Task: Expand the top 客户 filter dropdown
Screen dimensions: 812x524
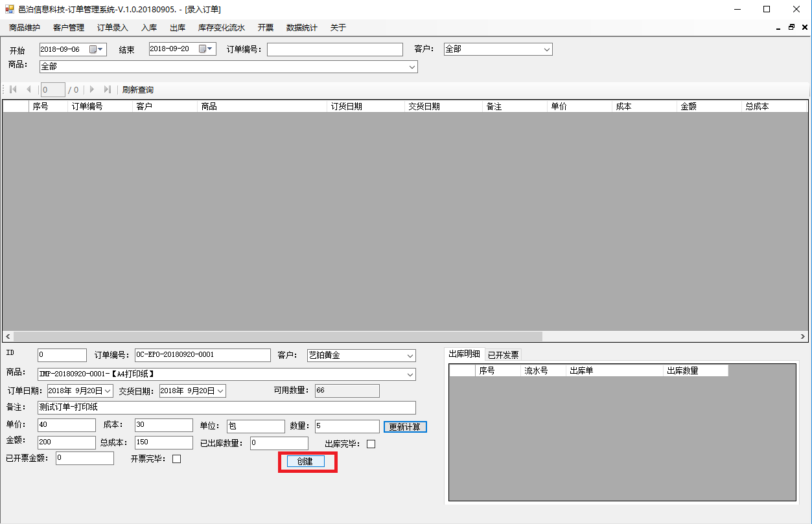Action: tap(546, 49)
